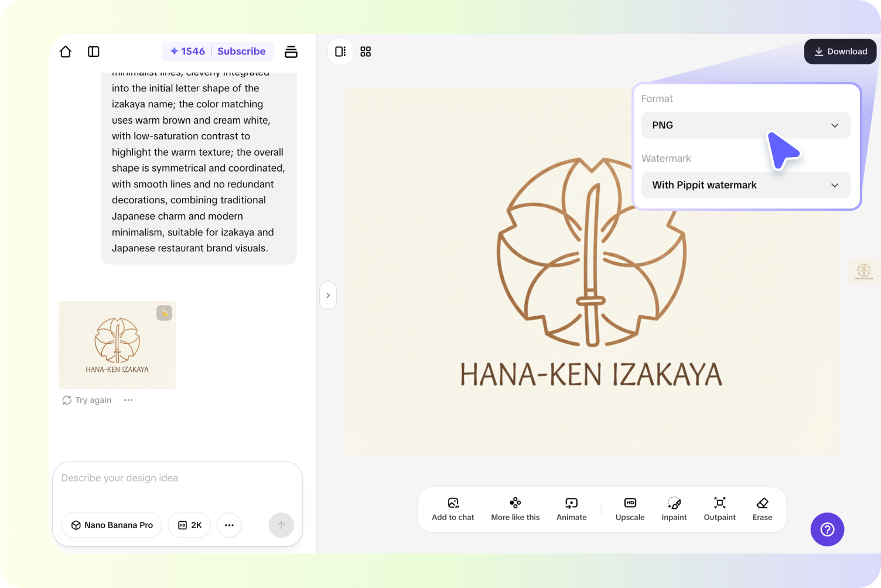Open the Pippit watermark dropdown
This screenshot has width=881, height=588.
[x=746, y=185]
